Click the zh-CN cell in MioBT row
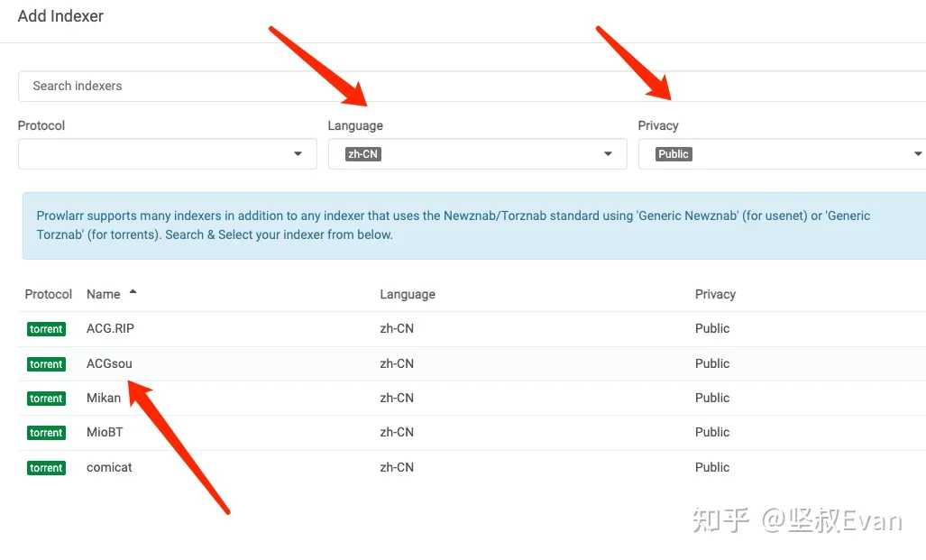926x560 pixels. (397, 432)
